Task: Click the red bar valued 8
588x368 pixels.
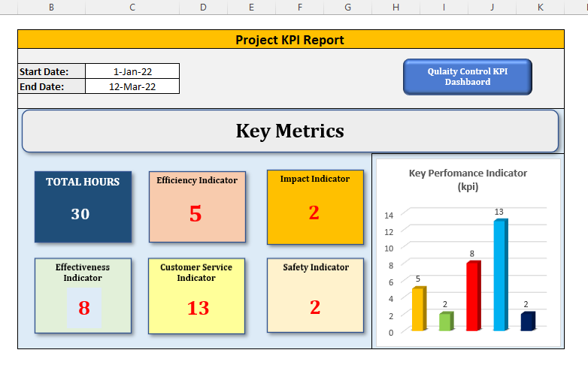Action: click(472, 297)
